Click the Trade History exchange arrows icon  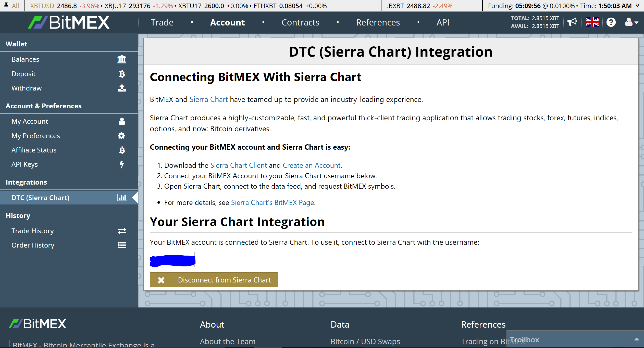pyautogui.click(x=122, y=231)
